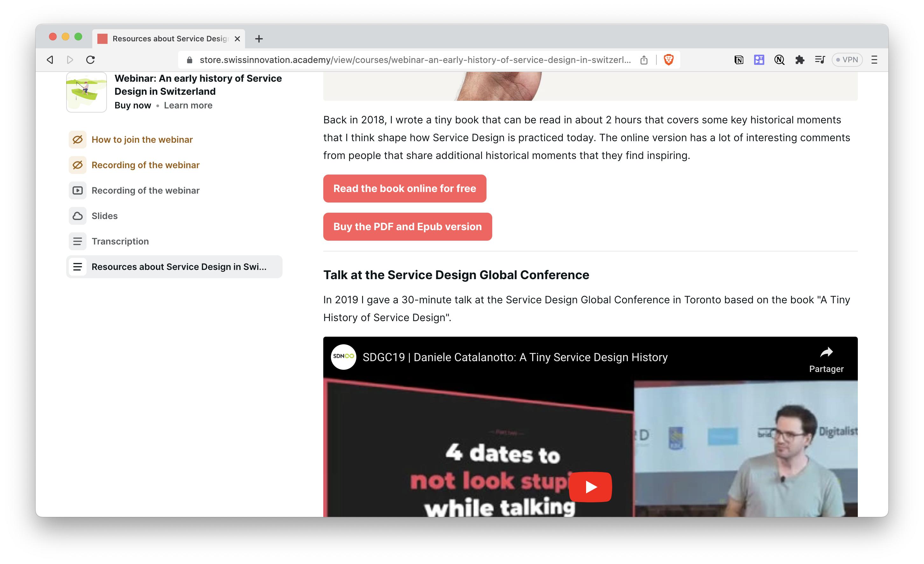924x564 pixels.
Task: Reload the page with refresh icon
Action: click(90, 59)
